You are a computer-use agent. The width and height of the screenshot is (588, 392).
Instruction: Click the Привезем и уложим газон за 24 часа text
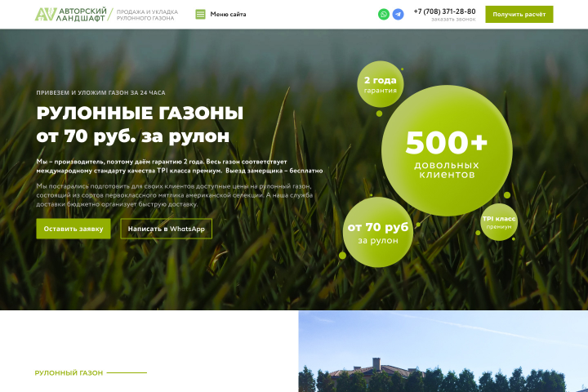(x=101, y=92)
